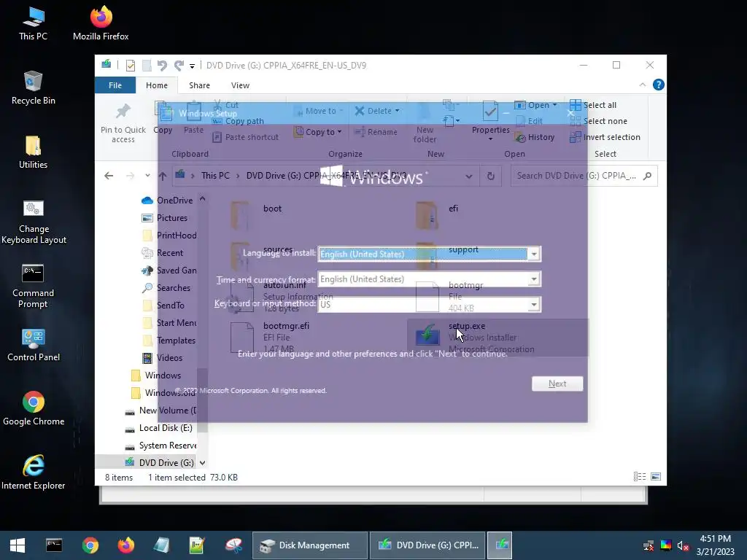Open recent locations dropdown arrow

(x=147, y=176)
